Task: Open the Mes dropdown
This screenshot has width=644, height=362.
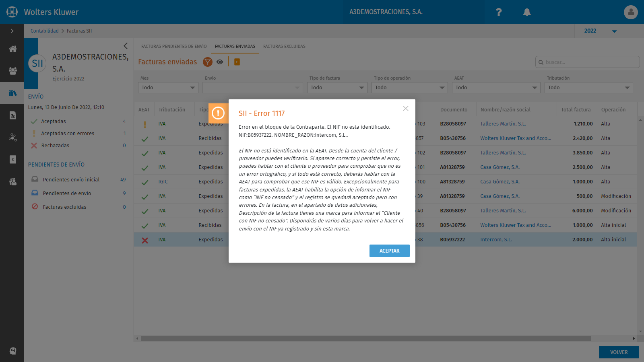Action: pyautogui.click(x=168, y=88)
